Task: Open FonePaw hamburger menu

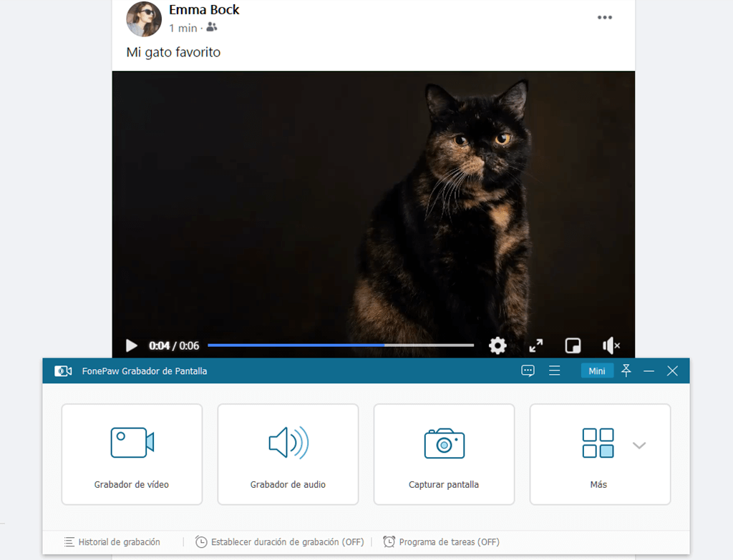Action: (x=555, y=371)
